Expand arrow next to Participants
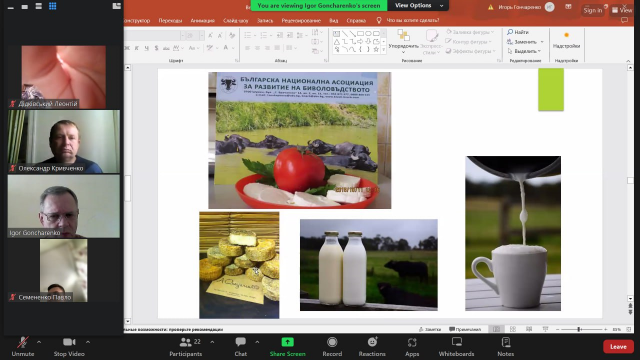640x360 pixels. coord(212,342)
